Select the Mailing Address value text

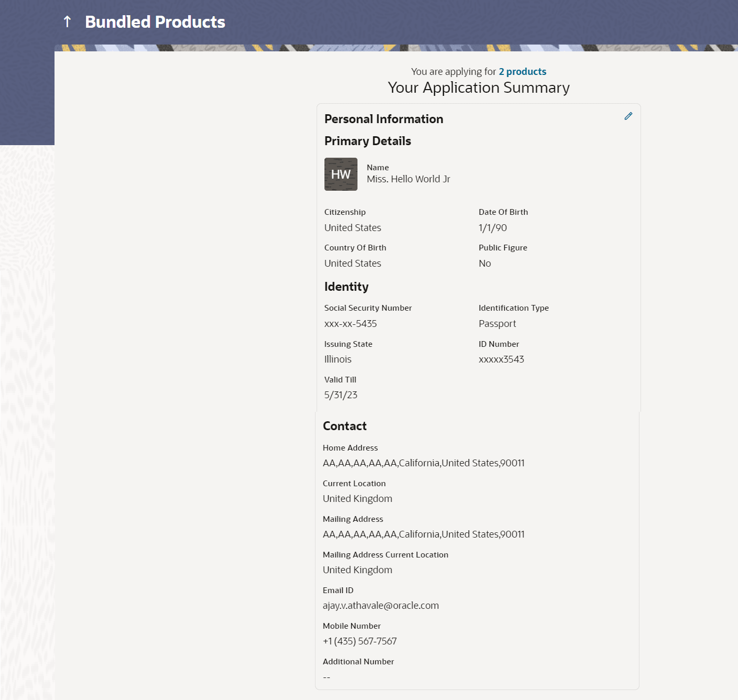pos(424,534)
